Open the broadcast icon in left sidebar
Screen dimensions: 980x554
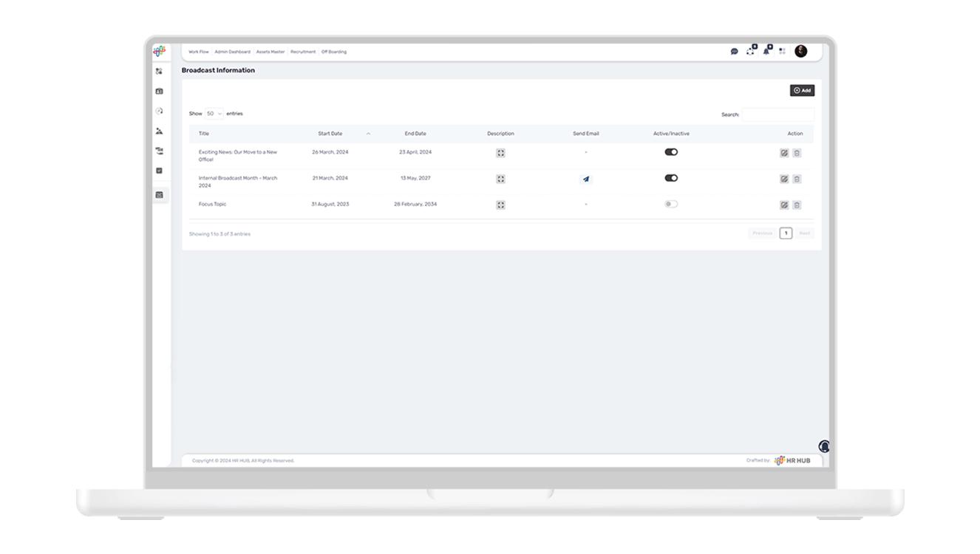[x=159, y=195]
